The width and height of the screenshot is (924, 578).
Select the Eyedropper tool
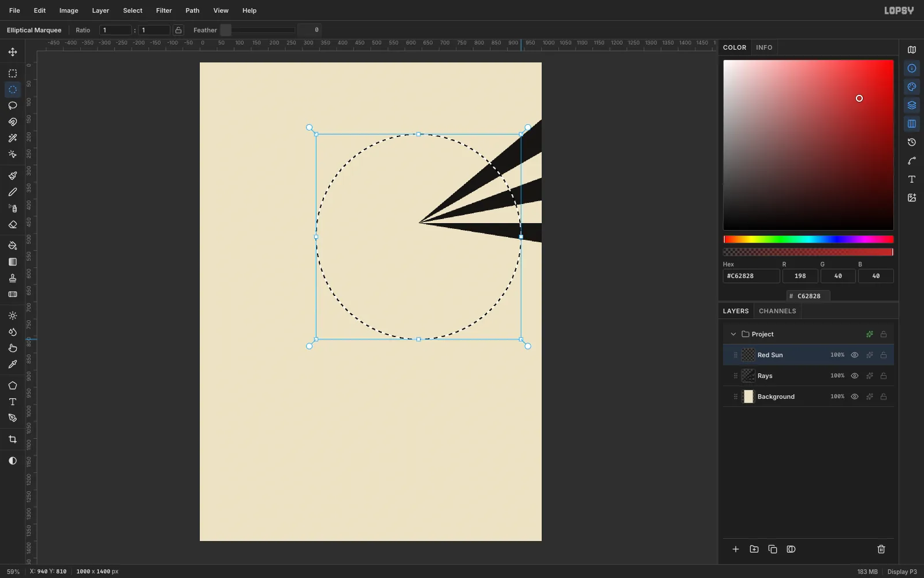tap(13, 364)
